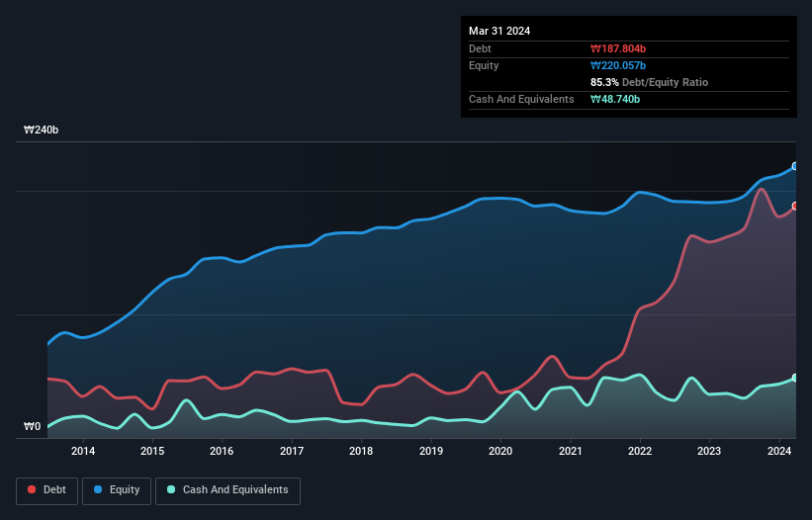Toggle the Debt series legend button
The height and width of the screenshot is (520, 812).
47,490
